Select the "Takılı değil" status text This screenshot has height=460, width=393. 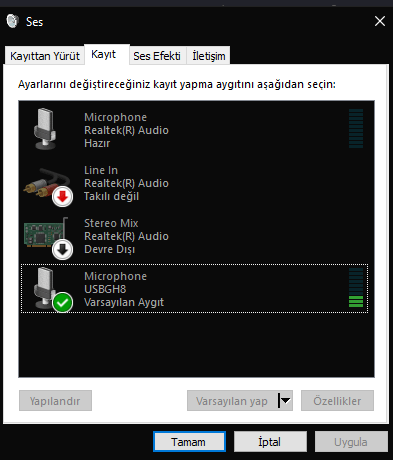coord(111,196)
